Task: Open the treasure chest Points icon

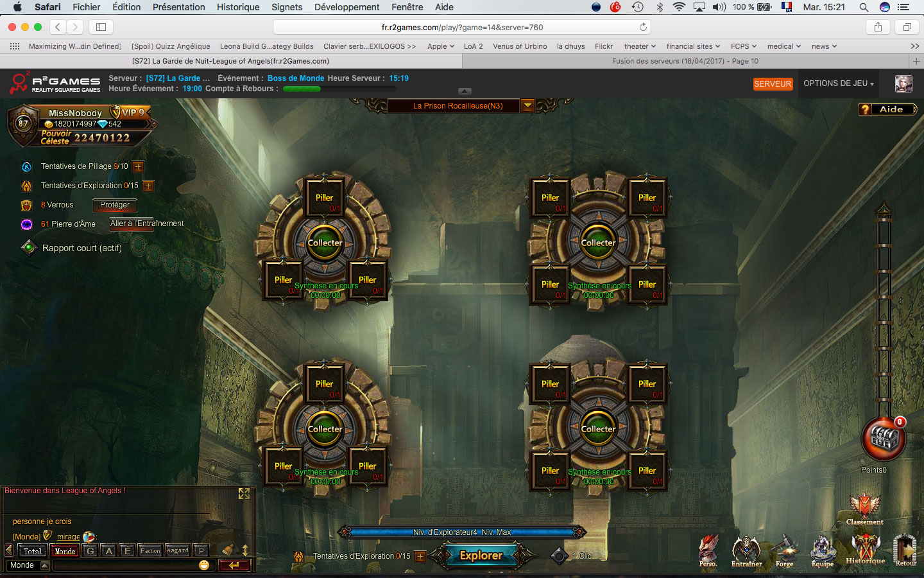Action: click(884, 439)
